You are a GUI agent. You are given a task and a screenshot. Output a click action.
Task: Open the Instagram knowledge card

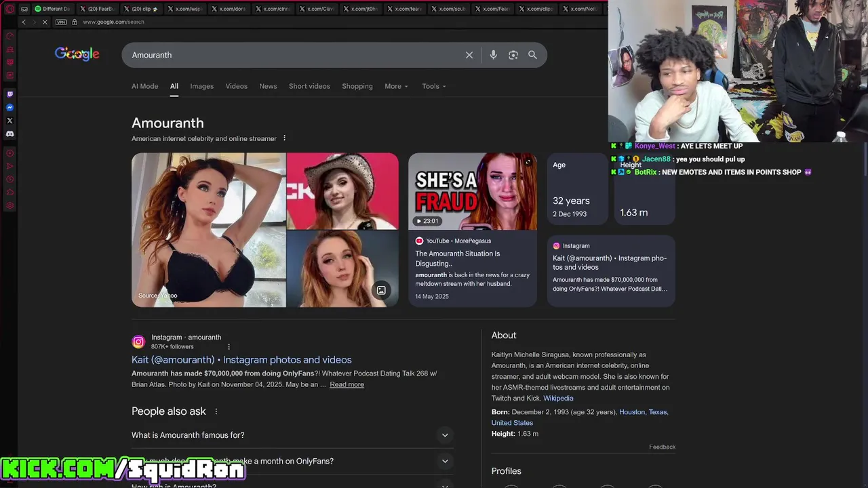611,270
